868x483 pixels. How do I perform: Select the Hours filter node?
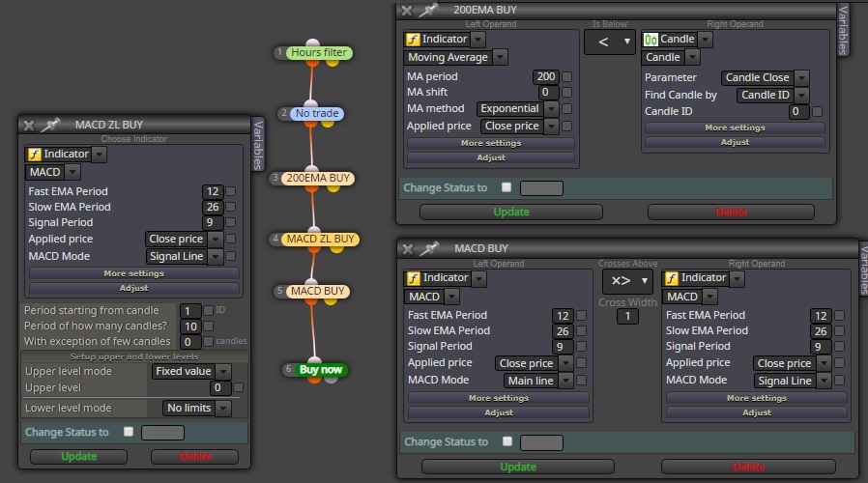click(319, 52)
